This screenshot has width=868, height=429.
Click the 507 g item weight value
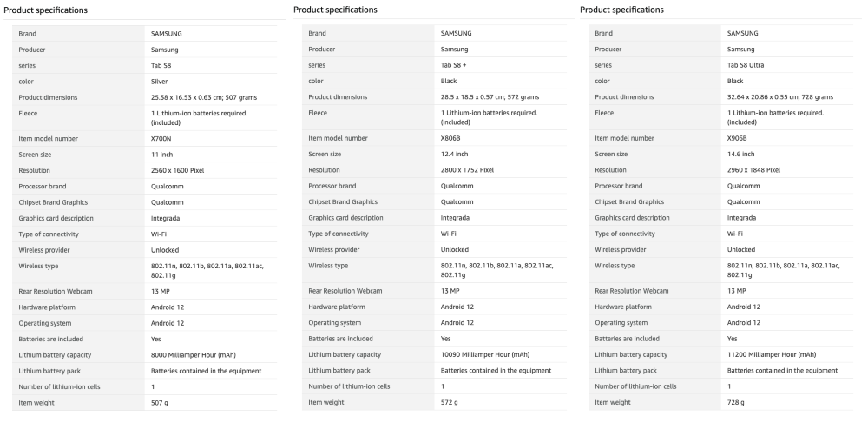(x=160, y=402)
